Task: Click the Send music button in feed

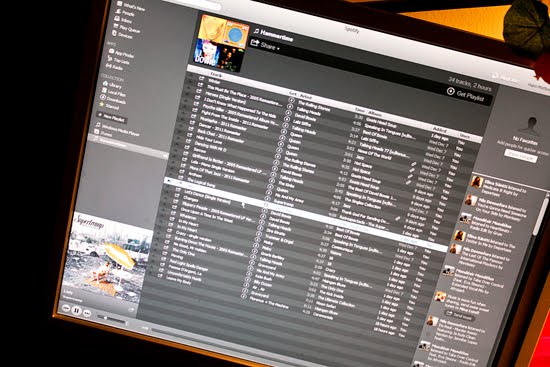Action: click(459, 316)
